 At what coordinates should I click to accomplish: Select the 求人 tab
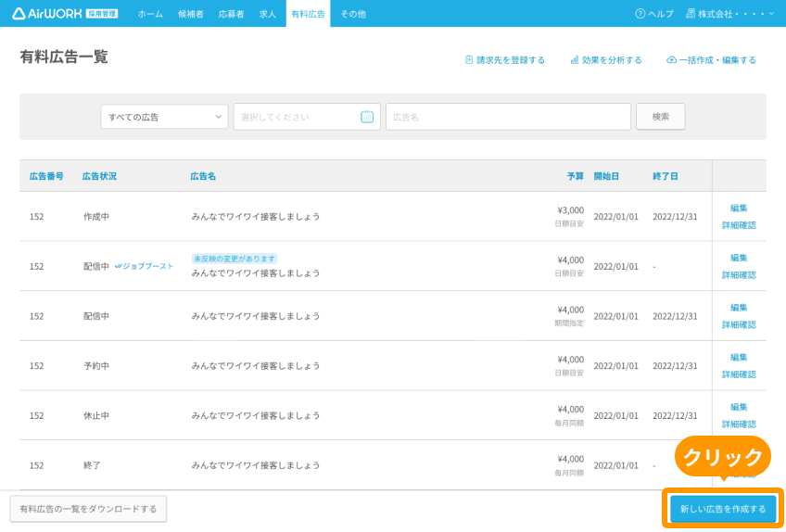(x=268, y=14)
